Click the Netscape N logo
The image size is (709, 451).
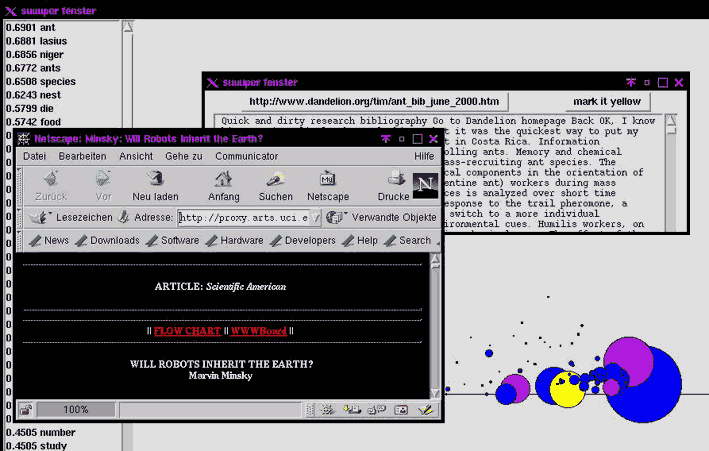click(x=425, y=185)
